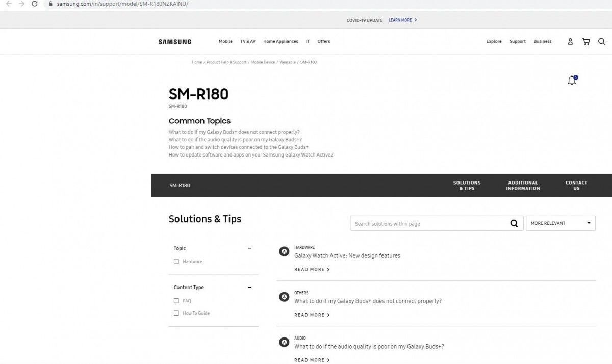Enable the FAQ content type checkbox
The image size is (612, 364).
pyautogui.click(x=176, y=301)
